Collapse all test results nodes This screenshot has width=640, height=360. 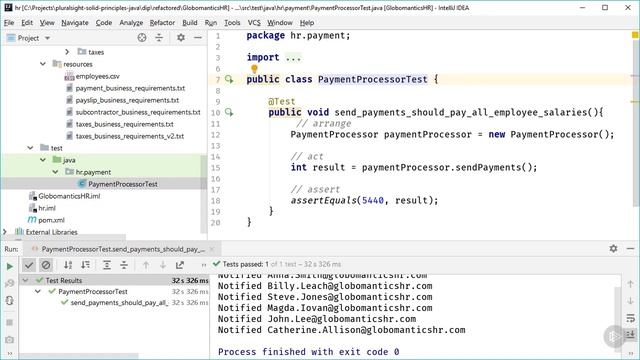(x=124, y=265)
